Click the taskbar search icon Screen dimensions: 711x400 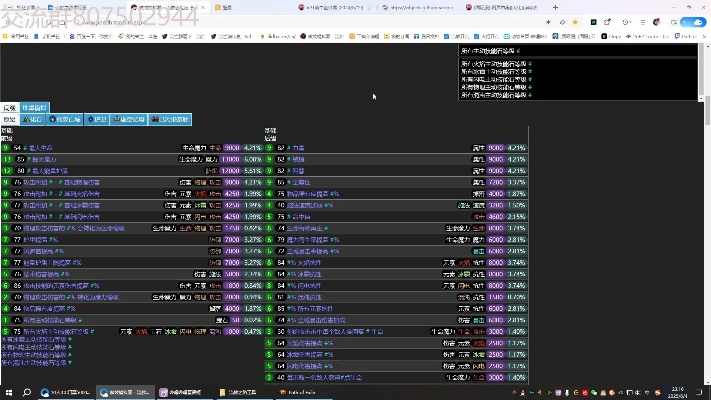coord(27,393)
